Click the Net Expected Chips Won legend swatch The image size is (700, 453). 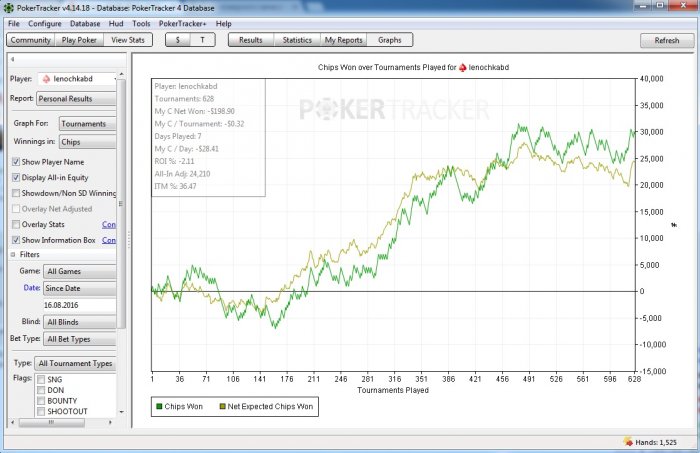(x=222, y=407)
